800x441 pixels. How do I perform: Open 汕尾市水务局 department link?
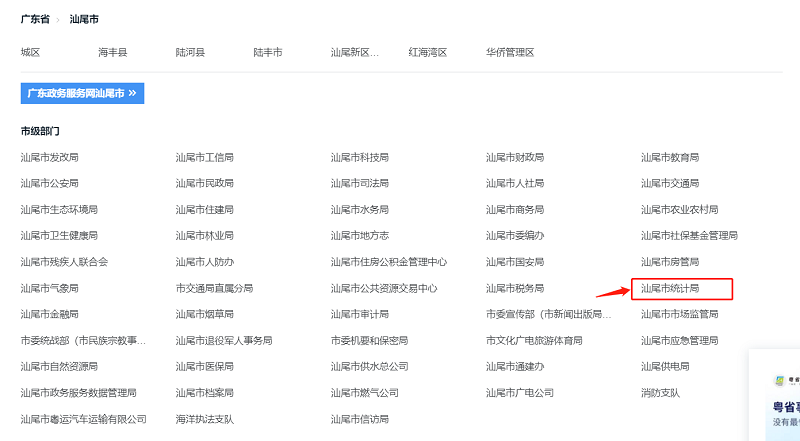coord(360,209)
